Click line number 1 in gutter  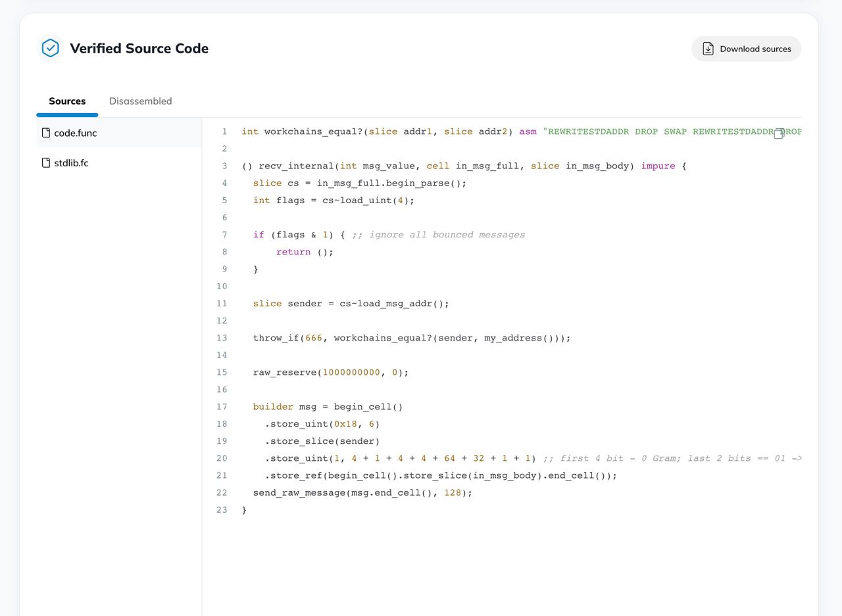click(x=224, y=131)
